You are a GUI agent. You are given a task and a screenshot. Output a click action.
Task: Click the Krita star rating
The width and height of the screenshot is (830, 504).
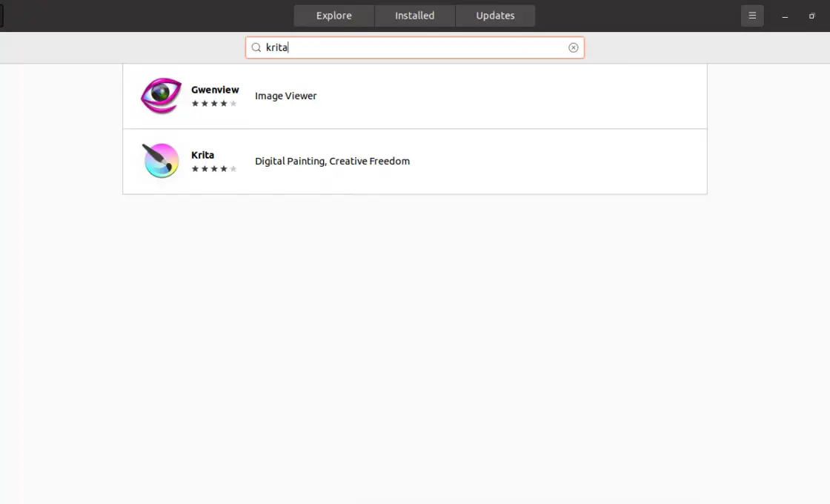214,169
